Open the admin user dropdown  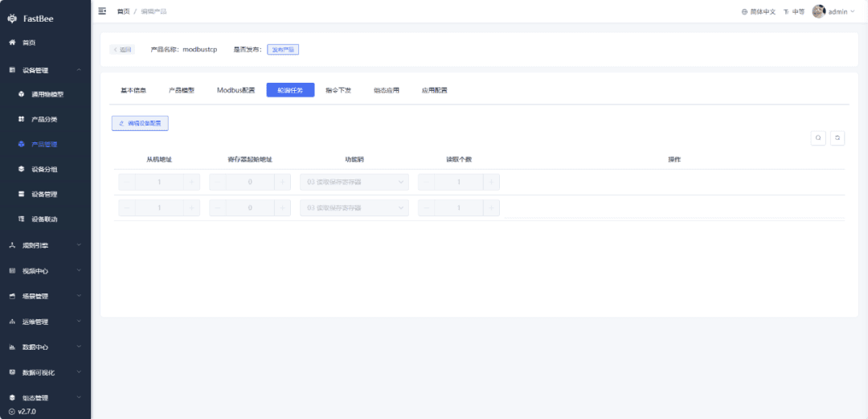coord(841,11)
